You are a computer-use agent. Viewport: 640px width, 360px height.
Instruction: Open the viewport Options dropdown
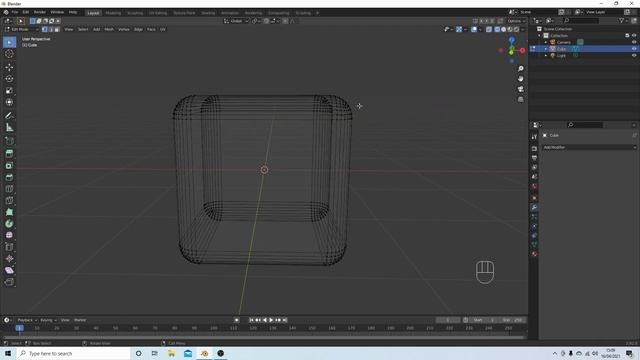pos(516,21)
